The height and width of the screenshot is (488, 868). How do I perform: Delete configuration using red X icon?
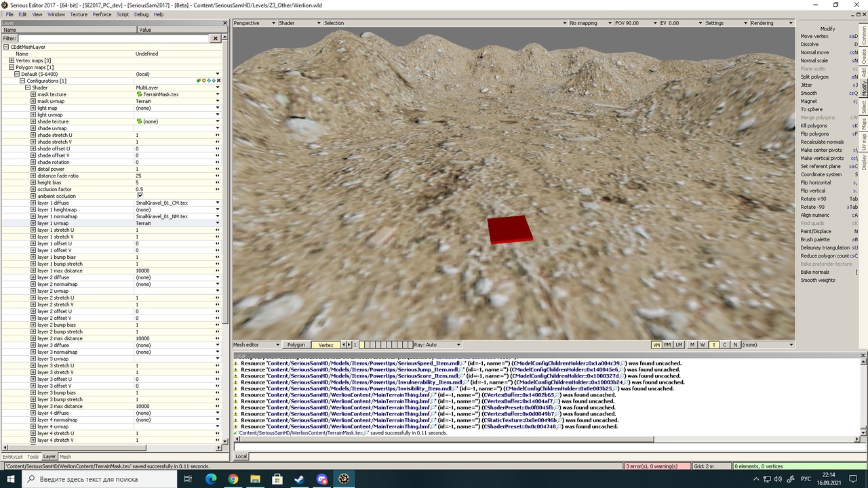tap(218, 81)
